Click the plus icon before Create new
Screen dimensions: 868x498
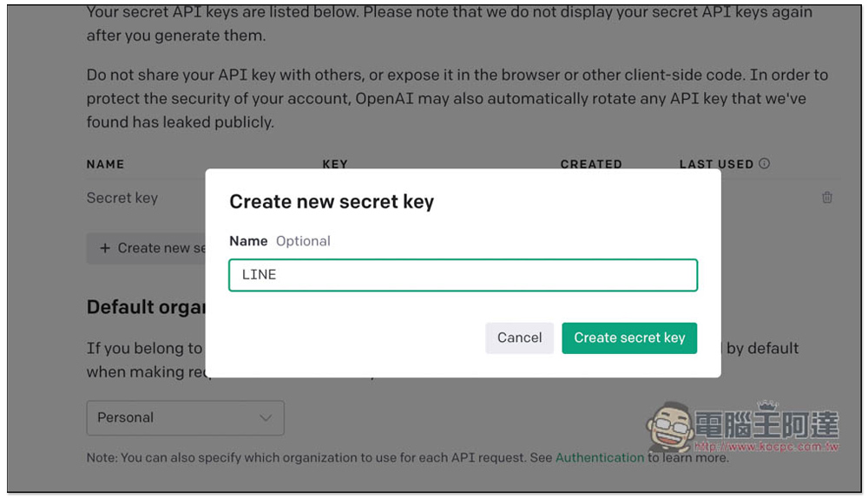click(x=105, y=248)
